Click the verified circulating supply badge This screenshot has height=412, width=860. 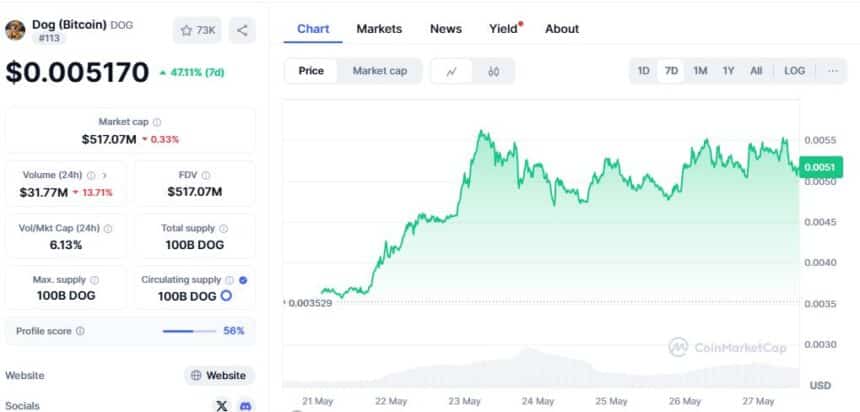243,280
